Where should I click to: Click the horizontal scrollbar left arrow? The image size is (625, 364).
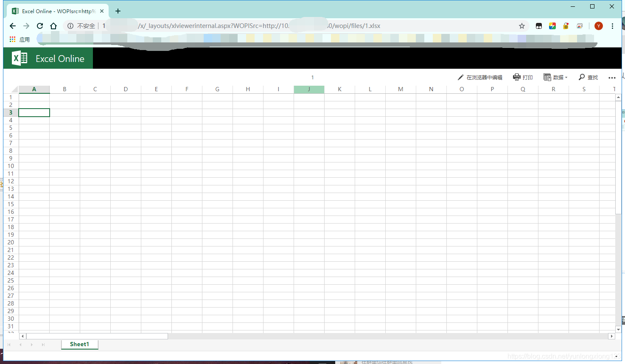click(x=23, y=336)
